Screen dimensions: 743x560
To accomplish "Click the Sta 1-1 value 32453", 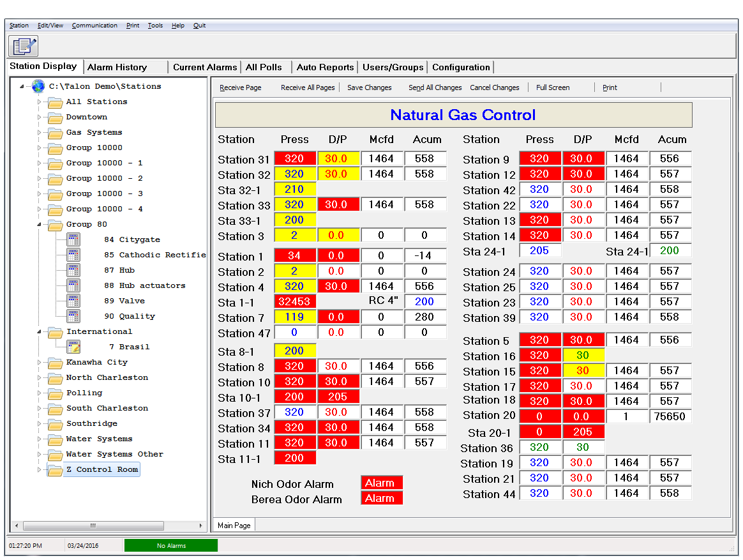I will click(295, 301).
